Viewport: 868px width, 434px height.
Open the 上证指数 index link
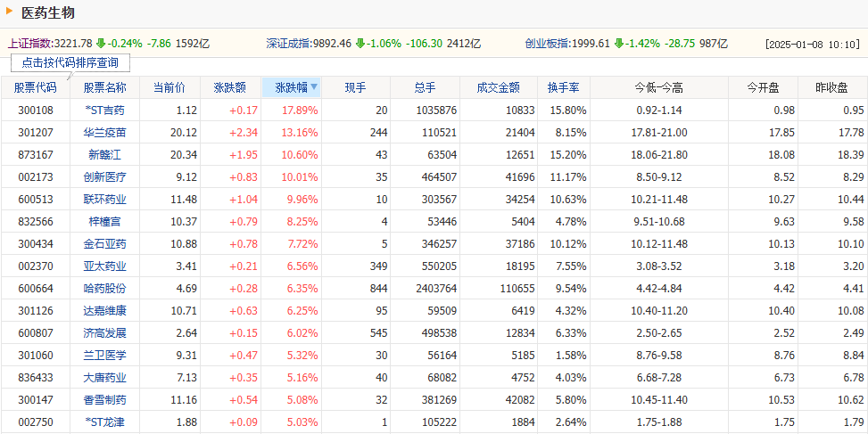pyautogui.click(x=30, y=44)
